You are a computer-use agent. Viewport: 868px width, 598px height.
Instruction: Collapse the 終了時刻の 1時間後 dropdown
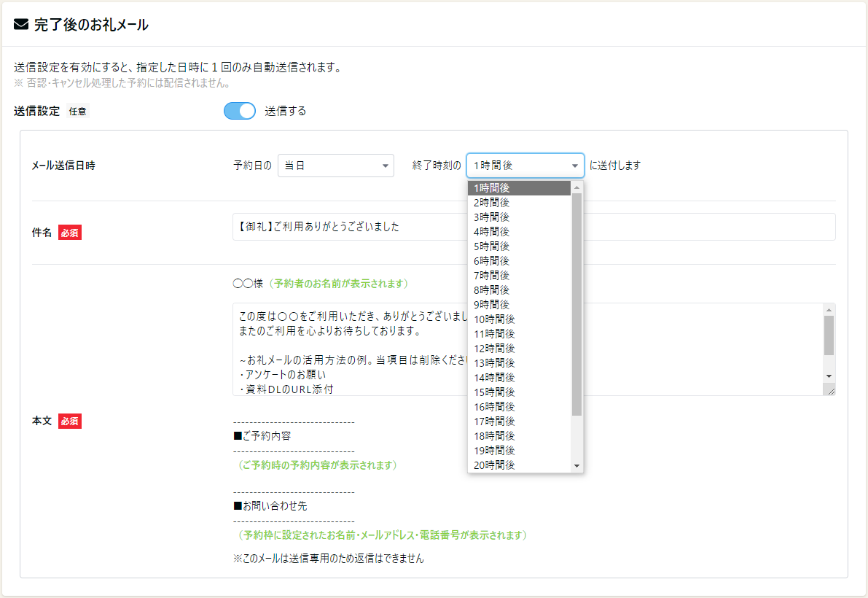tap(525, 166)
